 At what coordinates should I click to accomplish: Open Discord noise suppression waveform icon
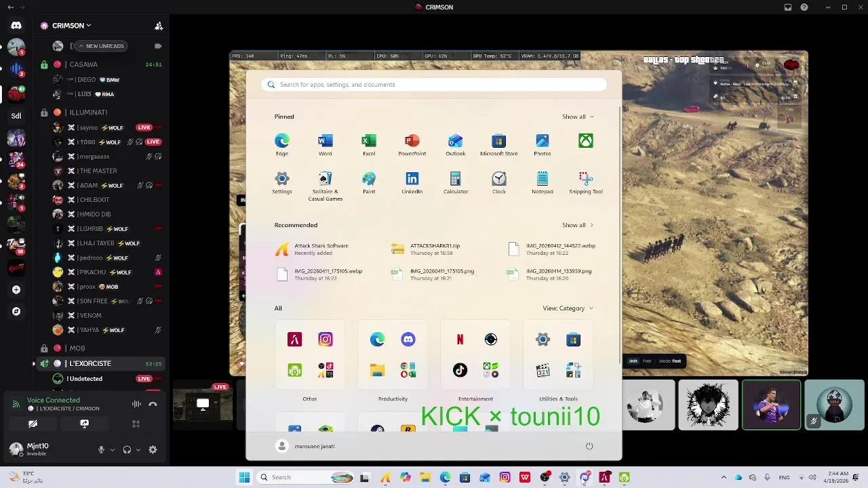click(136, 404)
